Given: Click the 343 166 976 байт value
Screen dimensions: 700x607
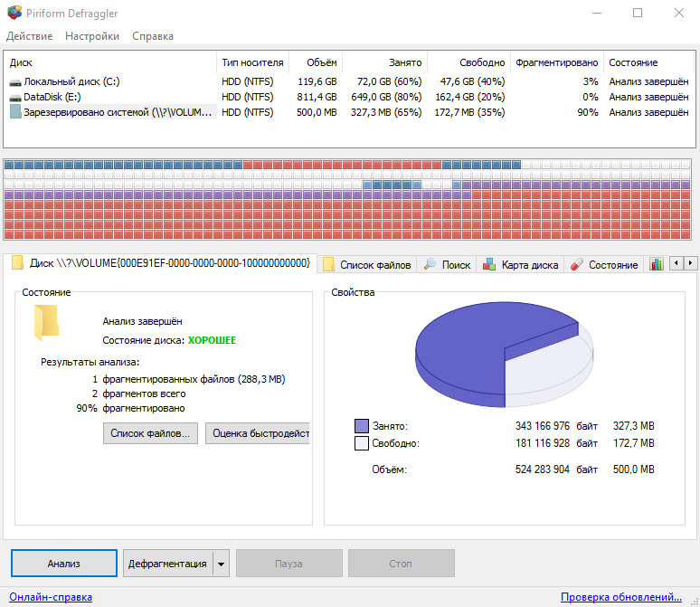Looking at the screenshot, I should 556,426.
